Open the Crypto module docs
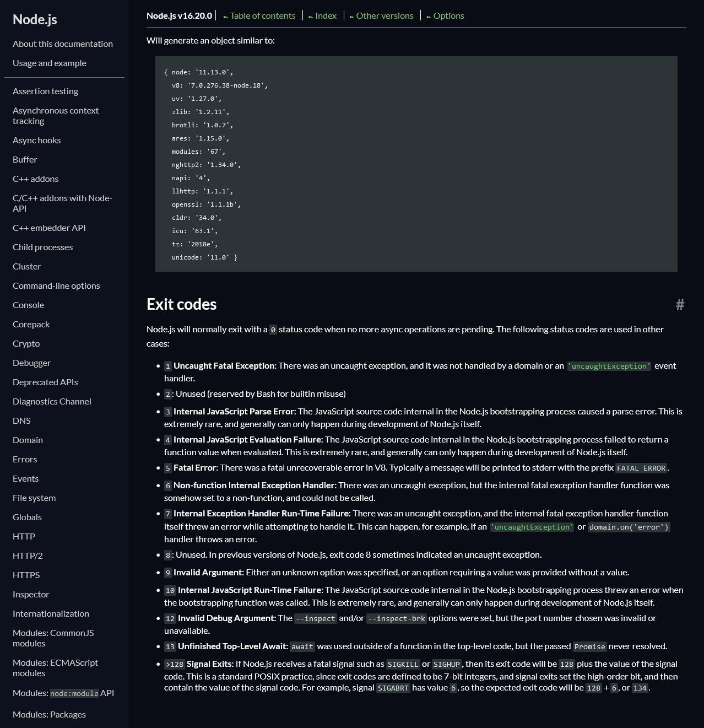The image size is (704, 728). coord(26,343)
